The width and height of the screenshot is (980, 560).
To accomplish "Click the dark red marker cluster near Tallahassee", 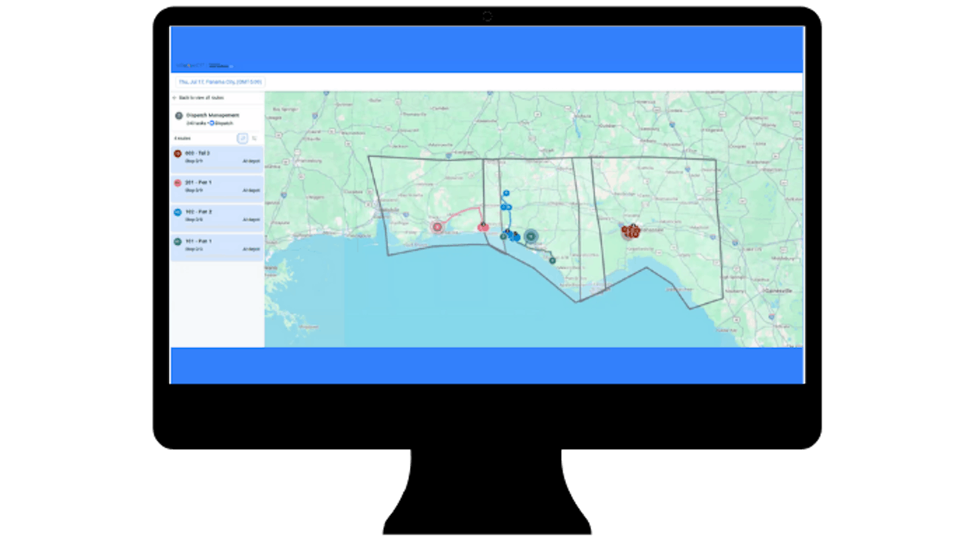I will [x=631, y=231].
